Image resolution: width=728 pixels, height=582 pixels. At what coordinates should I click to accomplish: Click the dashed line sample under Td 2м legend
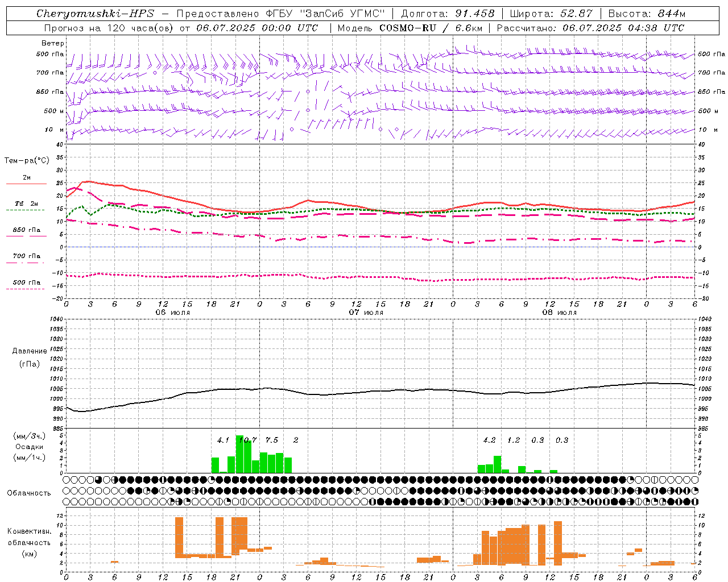[x=26, y=210]
